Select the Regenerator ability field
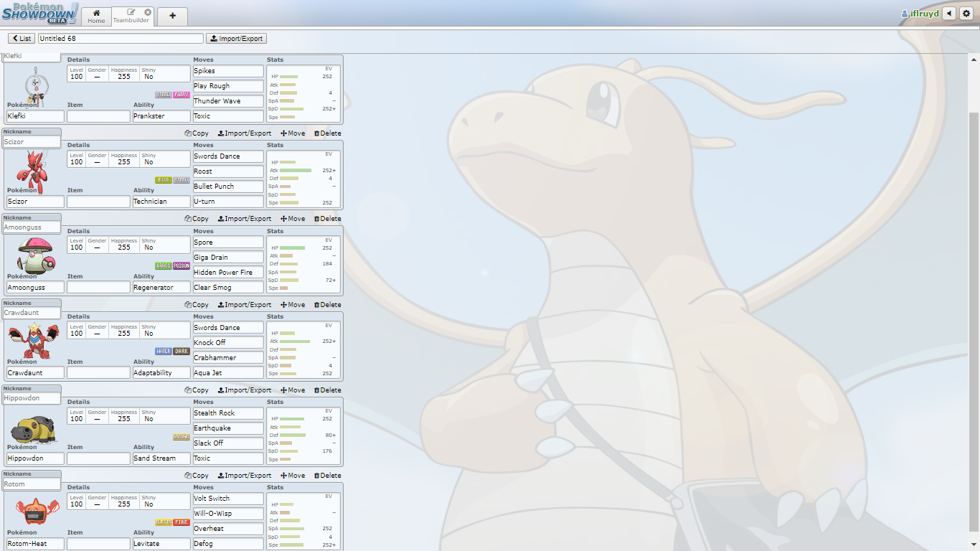Image resolution: width=980 pixels, height=551 pixels. tap(161, 288)
